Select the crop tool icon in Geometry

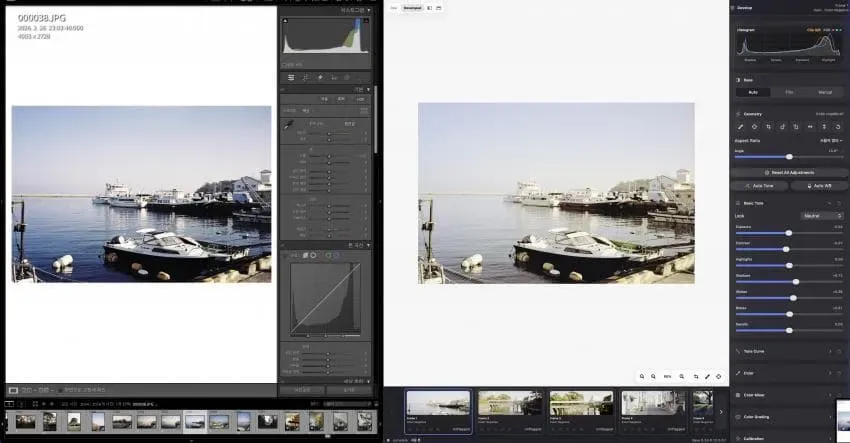pyautogui.click(x=768, y=127)
